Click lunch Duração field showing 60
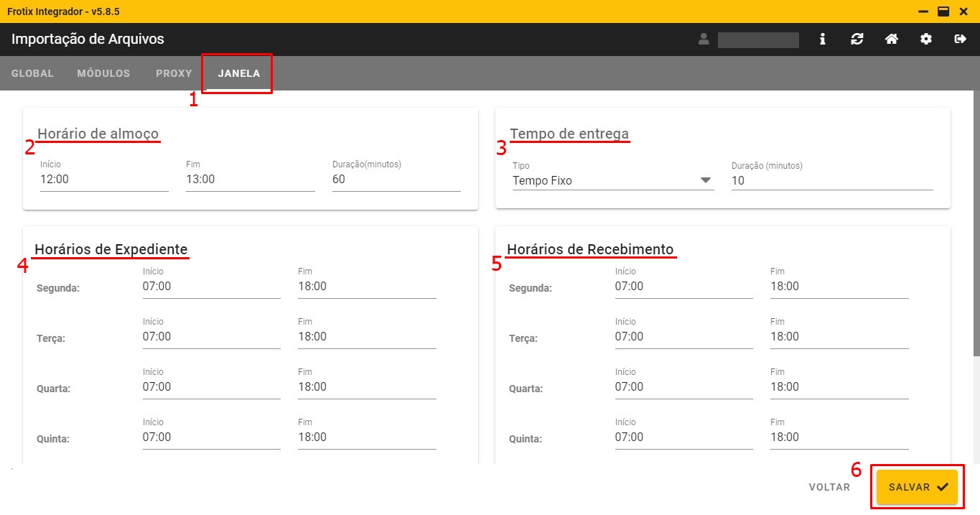 396,180
